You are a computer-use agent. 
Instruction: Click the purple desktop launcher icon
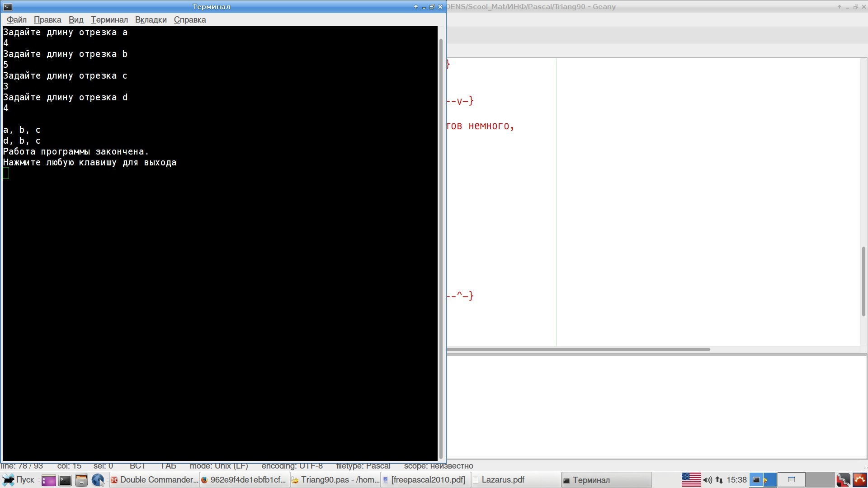pos(48,480)
